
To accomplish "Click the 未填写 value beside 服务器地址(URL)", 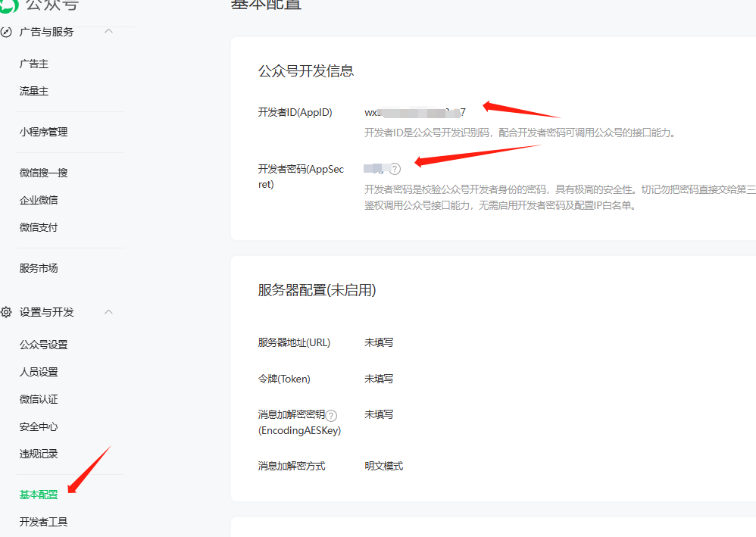I will pyautogui.click(x=379, y=342).
